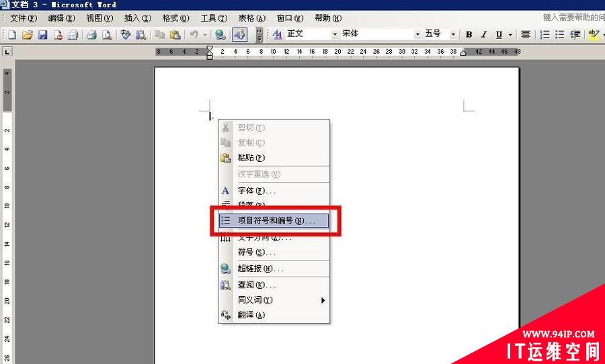Click the distributed alignment icon

coord(525,35)
